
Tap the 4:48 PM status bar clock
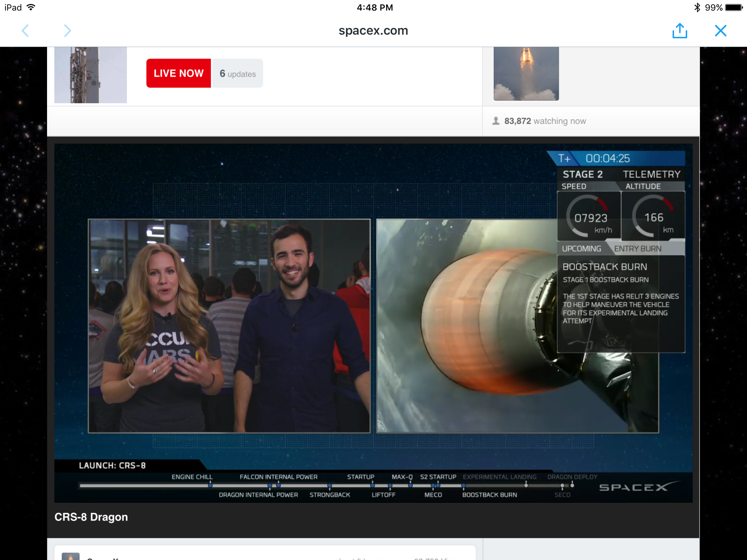(x=375, y=7)
